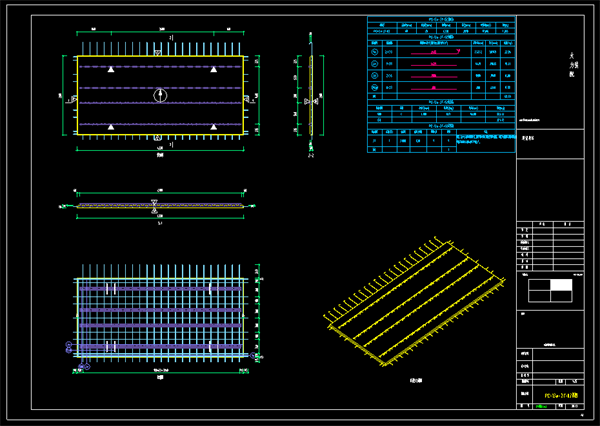Pick the magenta bar shape in the third schedule row
600x426 pixels.
pyautogui.click(x=434, y=76)
